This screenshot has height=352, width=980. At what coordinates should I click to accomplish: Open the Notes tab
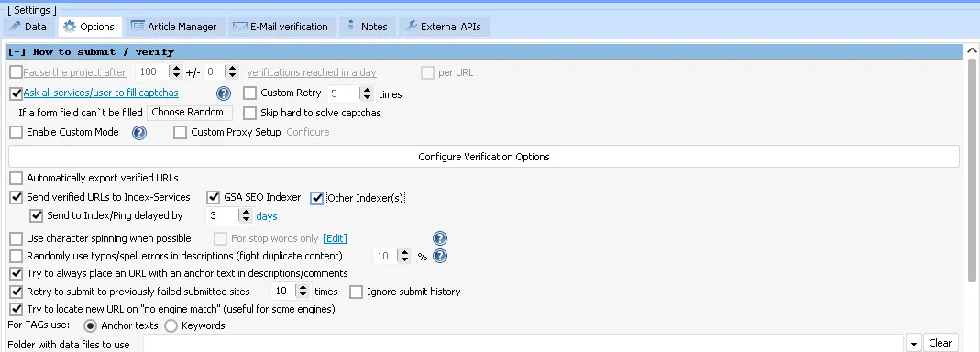point(368,27)
